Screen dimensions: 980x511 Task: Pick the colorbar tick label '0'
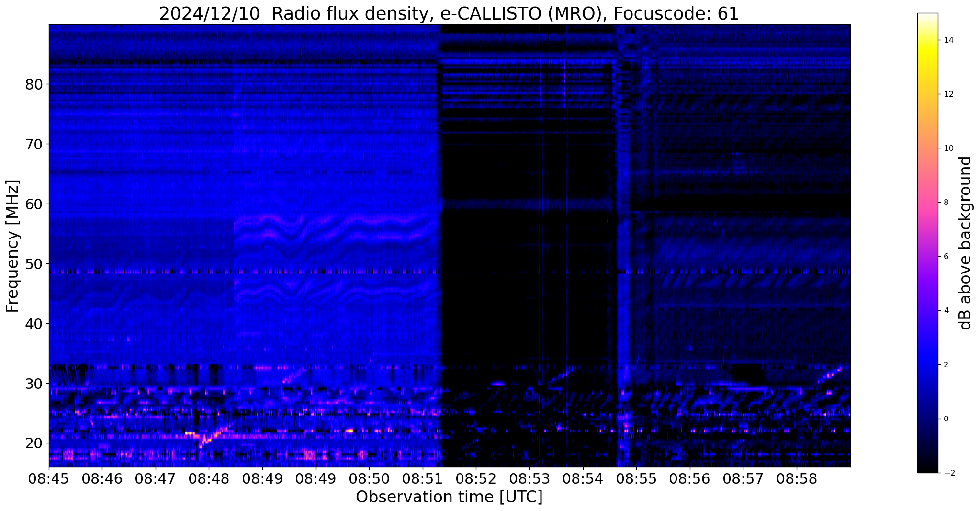click(946, 419)
